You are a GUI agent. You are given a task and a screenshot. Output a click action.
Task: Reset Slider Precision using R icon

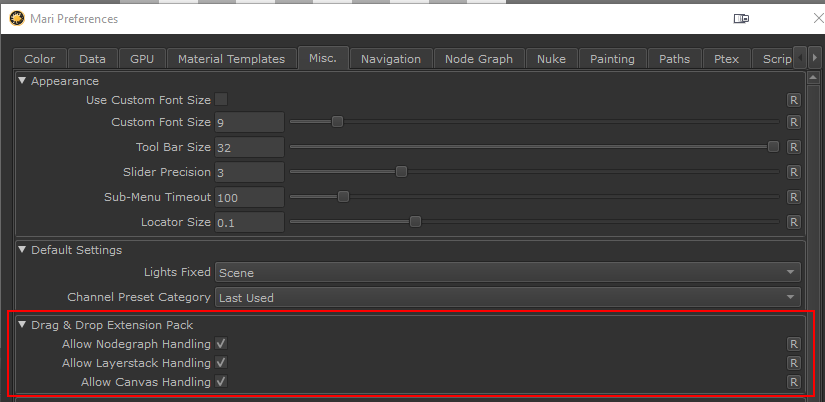(793, 172)
